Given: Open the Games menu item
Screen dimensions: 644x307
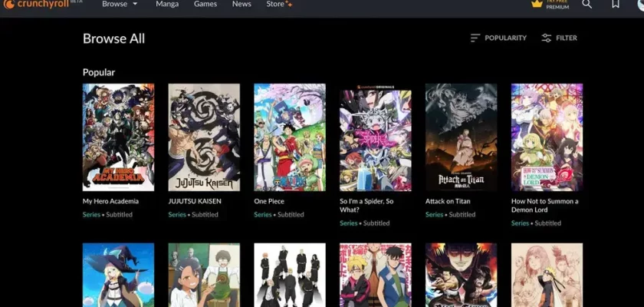Looking at the screenshot, I should (205, 4).
